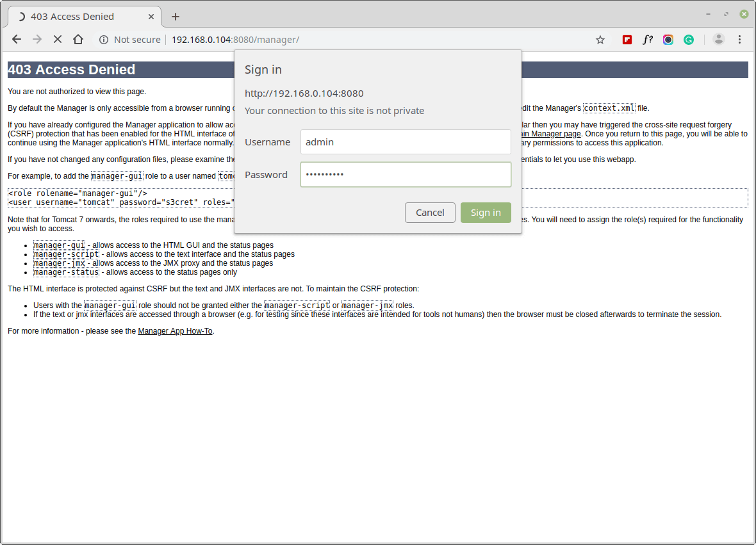Open the Grammarly green extension icon
The image size is (756, 545).
tap(689, 40)
